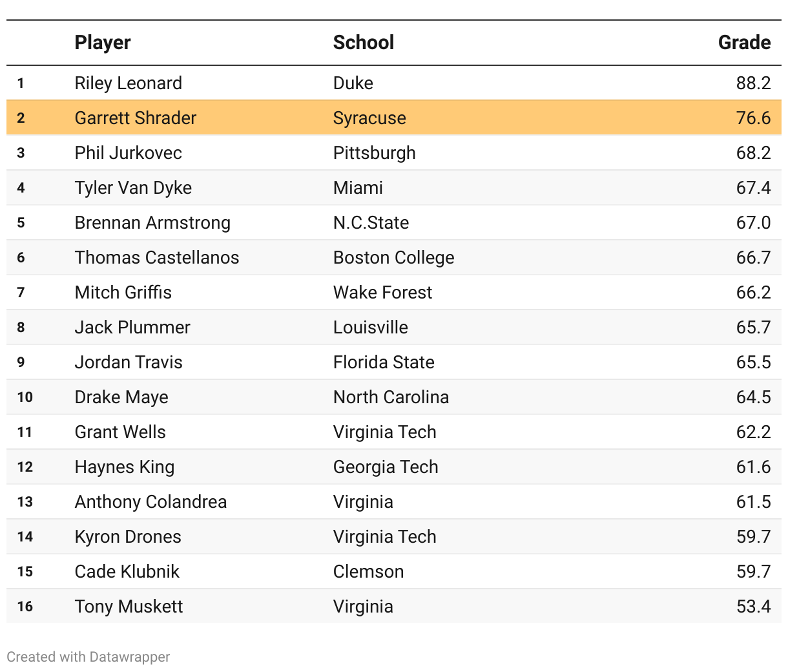Screen dimensions: 788x672
Task: Click Jack Plummer's name
Action: pyautogui.click(x=132, y=328)
